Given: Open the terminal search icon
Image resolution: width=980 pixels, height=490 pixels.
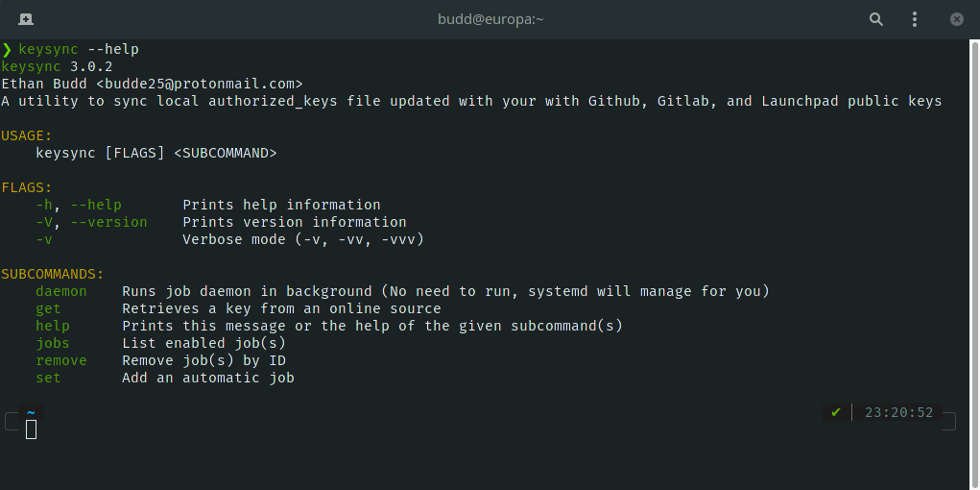Looking at the screenshot, I should 875,19.
